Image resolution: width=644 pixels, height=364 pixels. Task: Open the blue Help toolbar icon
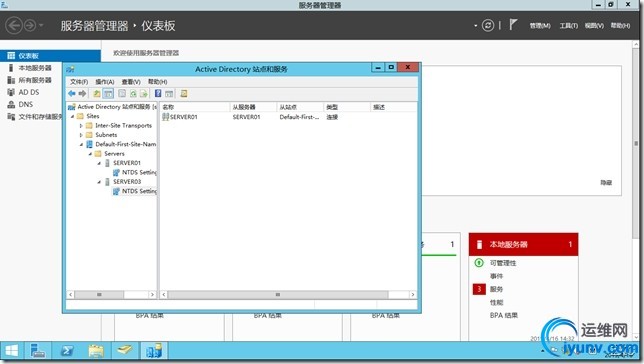point(158,94)
